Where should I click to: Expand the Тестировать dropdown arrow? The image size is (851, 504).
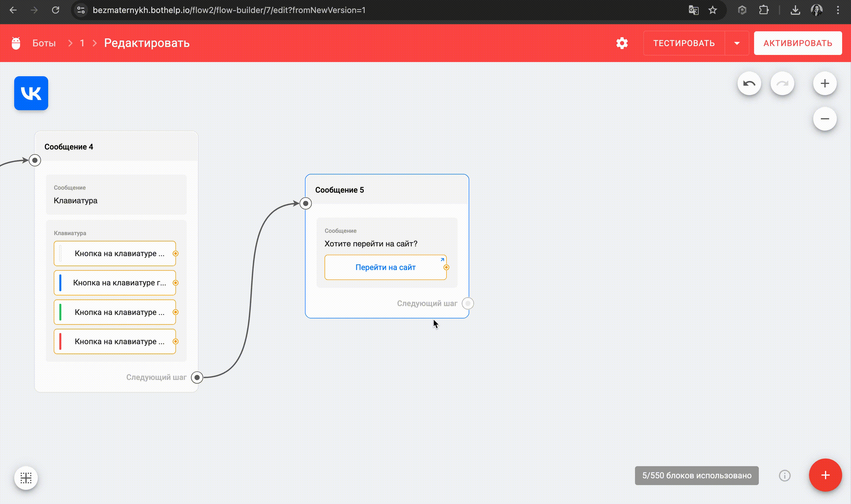pos(737,43)
